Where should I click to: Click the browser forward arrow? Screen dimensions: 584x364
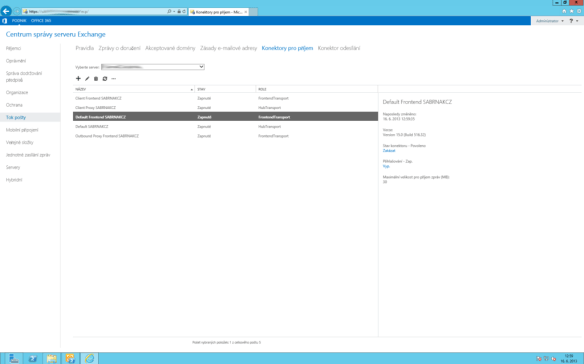17,12
